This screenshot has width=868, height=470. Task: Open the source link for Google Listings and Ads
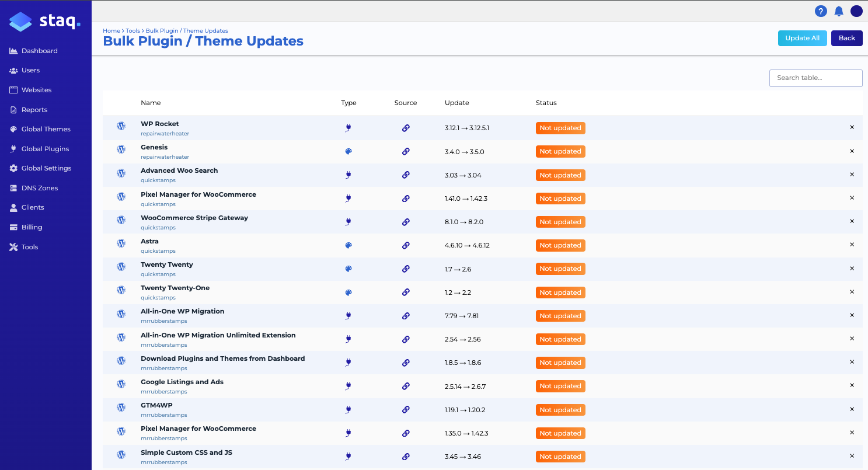point(406,386)
